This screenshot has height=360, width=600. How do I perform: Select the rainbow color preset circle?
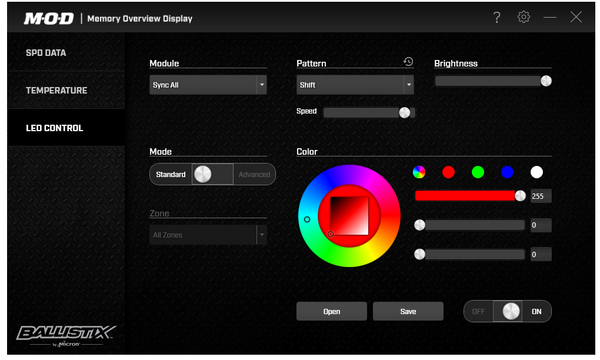coord(419,172)
